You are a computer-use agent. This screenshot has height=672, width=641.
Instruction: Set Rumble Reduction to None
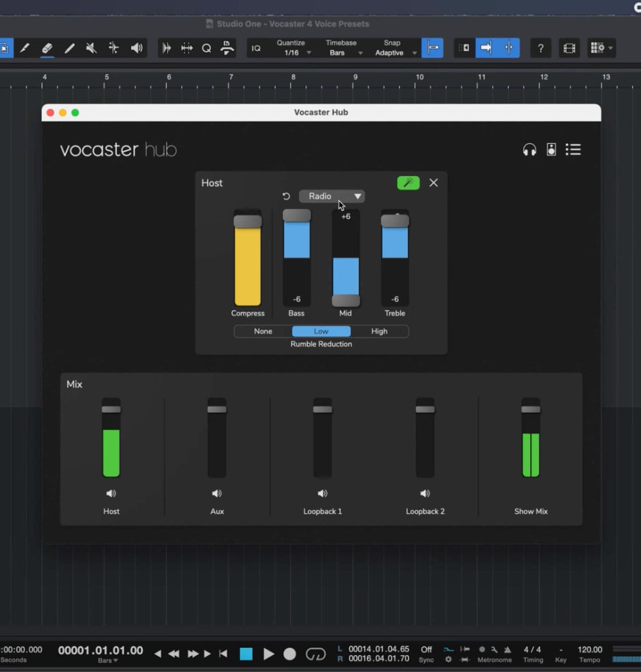(263, 331)
